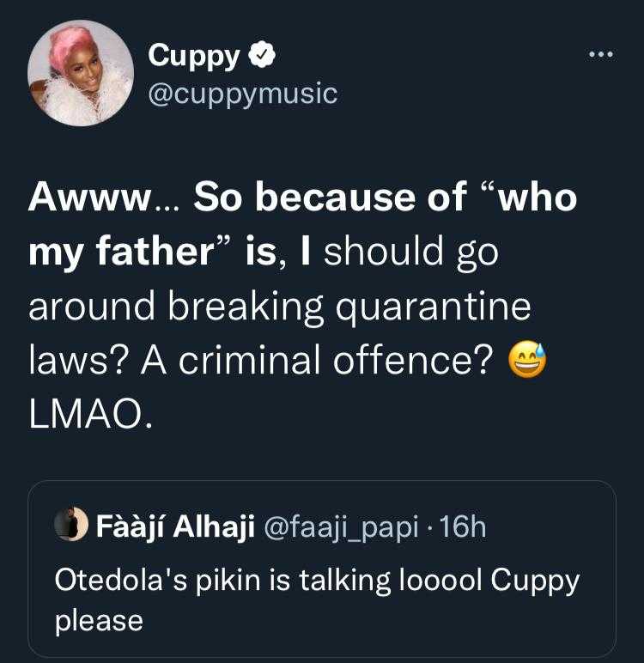Click the 16h timestamp on quoted tweet
This screenshot has width=644, height=663.
[463, 526]
